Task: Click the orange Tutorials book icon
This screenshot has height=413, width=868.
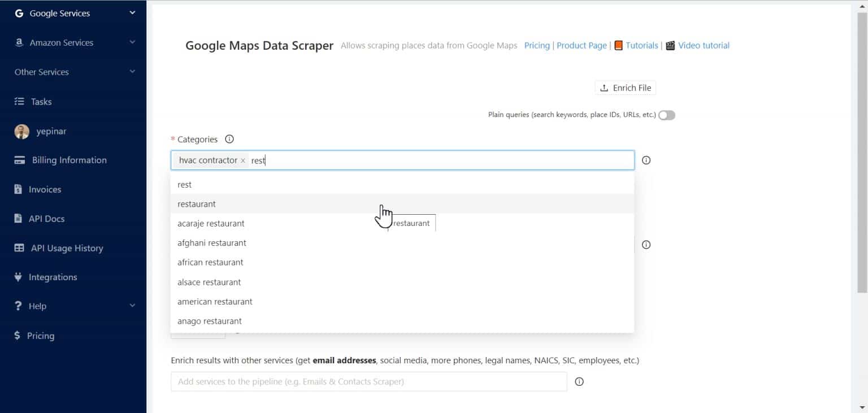Action: coord(619,45)
